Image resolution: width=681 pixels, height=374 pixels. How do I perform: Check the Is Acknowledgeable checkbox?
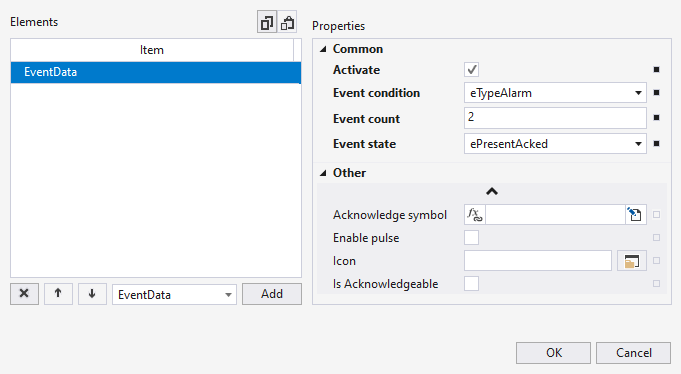[x=472, y=284]
